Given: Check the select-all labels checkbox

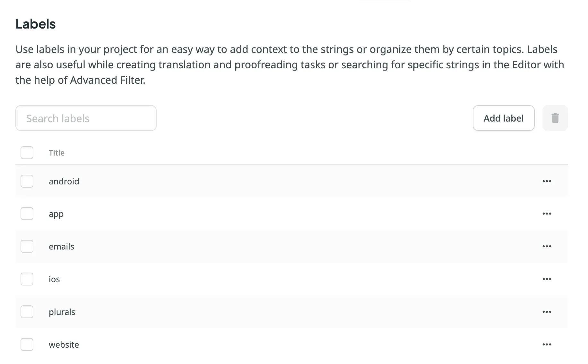Looking at the screenshot, I should click(27, 153).
